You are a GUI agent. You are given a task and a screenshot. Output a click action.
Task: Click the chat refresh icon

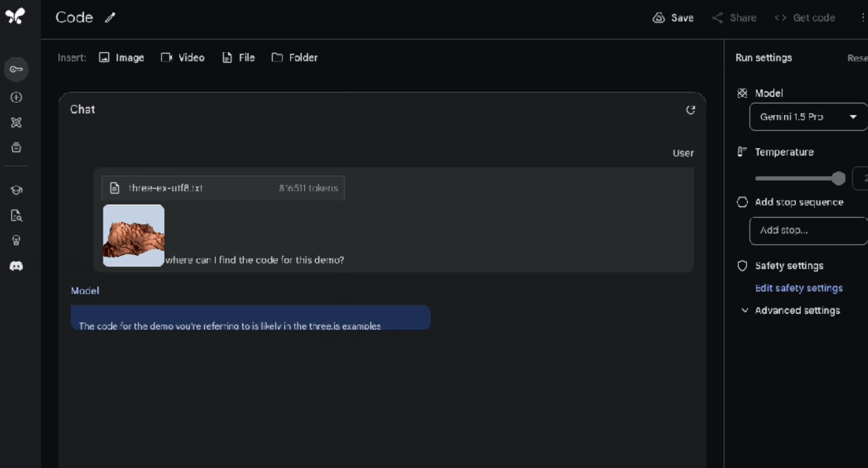point(690,110)
